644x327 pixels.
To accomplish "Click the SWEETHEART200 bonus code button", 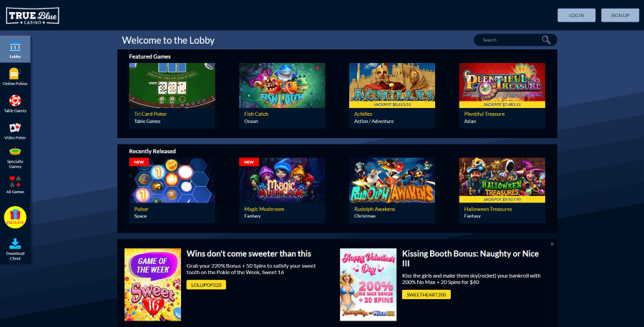I will [x=426, y=295].
